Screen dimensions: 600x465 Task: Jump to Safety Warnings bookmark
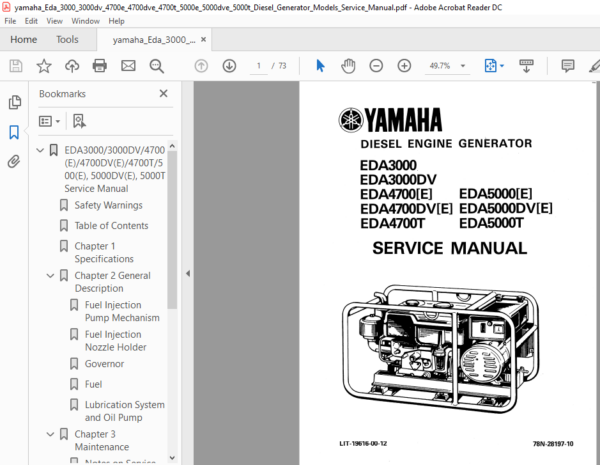108,205
